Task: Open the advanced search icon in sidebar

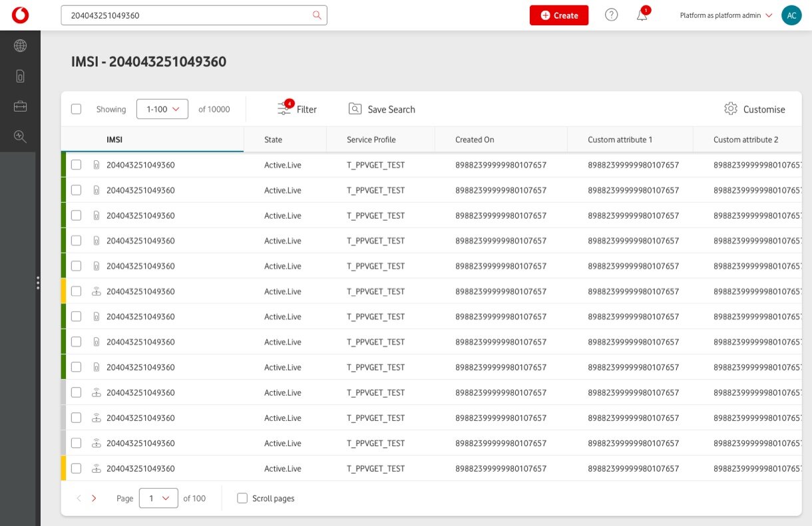Action: click(20, 136)
